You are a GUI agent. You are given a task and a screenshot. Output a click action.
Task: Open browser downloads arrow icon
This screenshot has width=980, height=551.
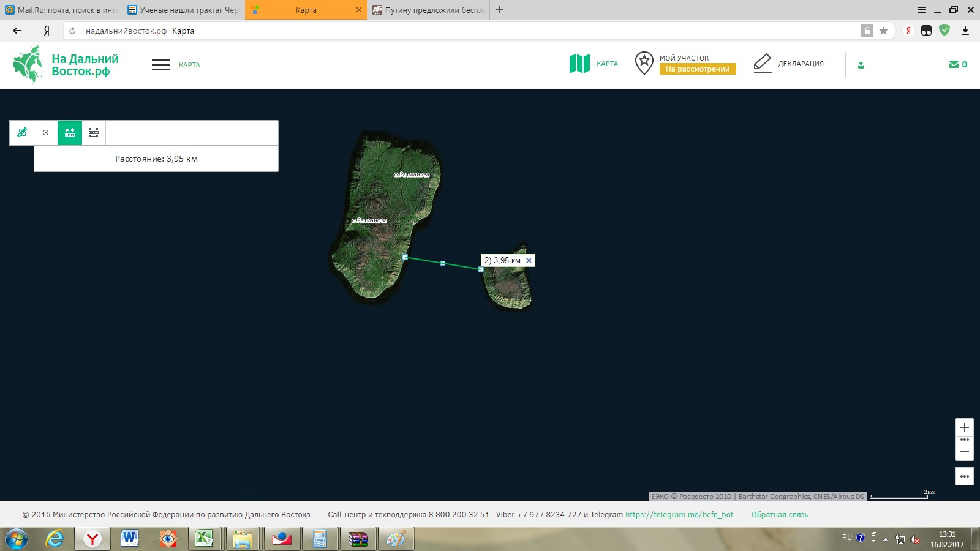[x=965, y=31]
